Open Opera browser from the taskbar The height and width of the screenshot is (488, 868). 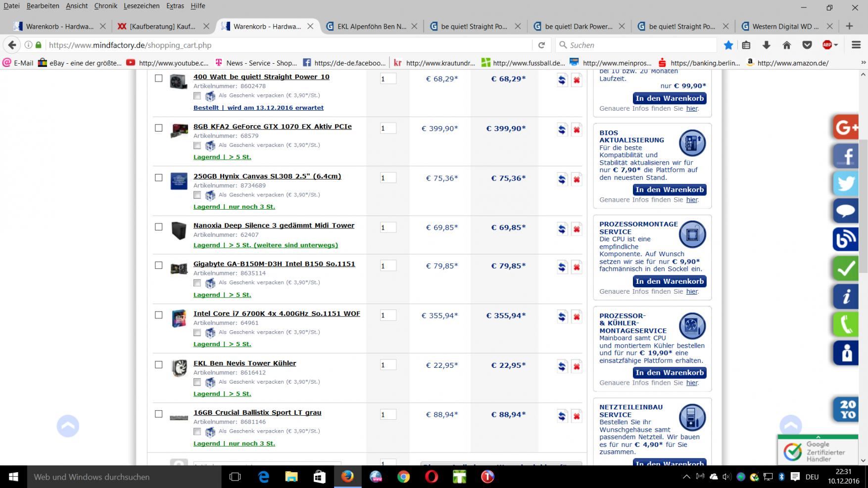point(432,477)
